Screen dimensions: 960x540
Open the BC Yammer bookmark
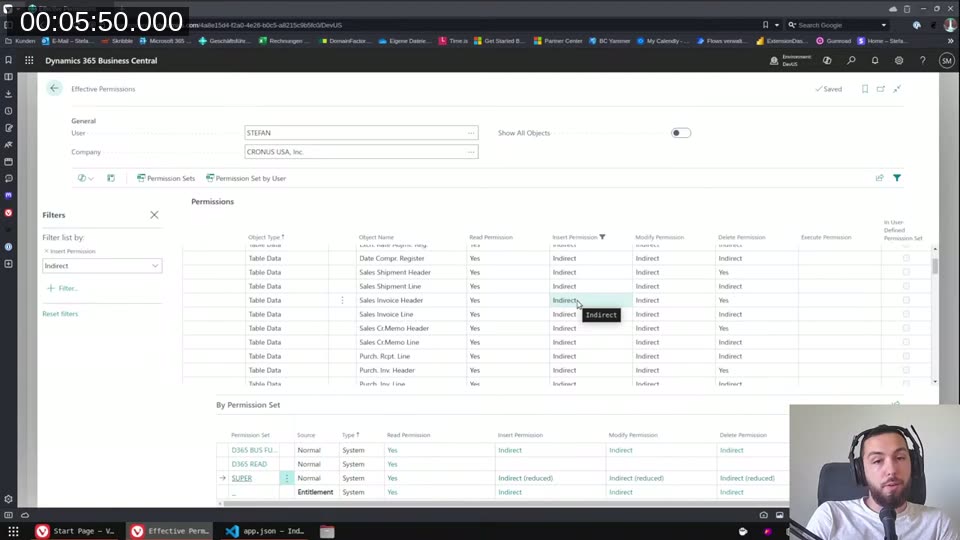[610, 41]
